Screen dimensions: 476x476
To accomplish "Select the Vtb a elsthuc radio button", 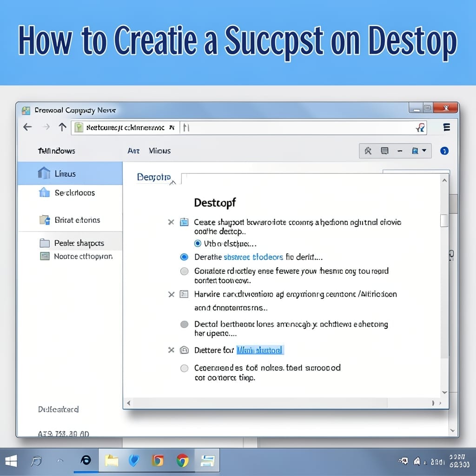I will [x=198, y=244].
